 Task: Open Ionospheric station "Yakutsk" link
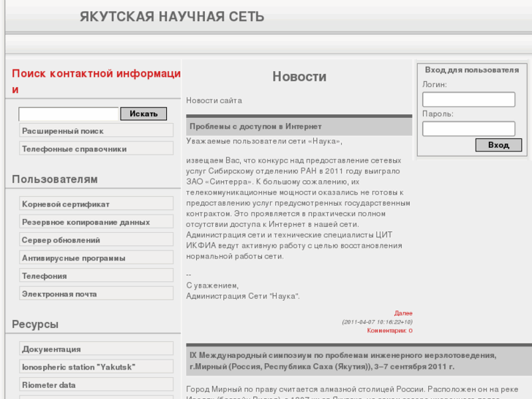click(97, 367)
